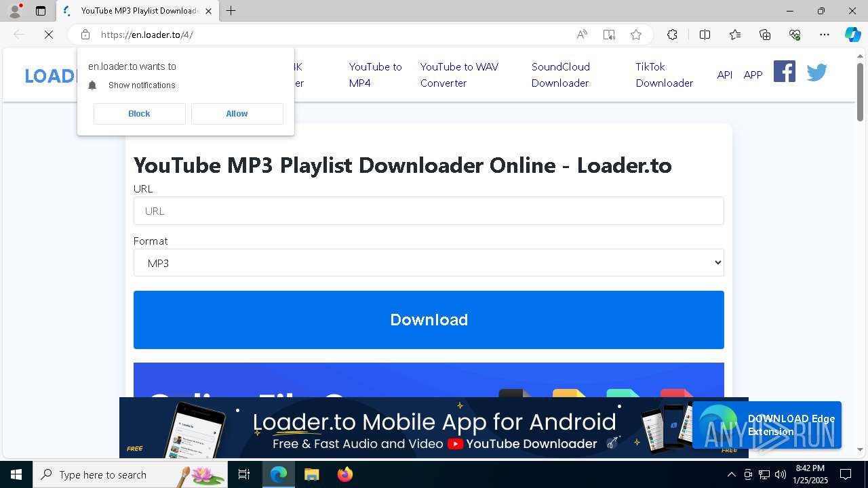Screen dimensions: 868x488
Task: Expand the Format MP3 dropdown
Action: [429, 263]
